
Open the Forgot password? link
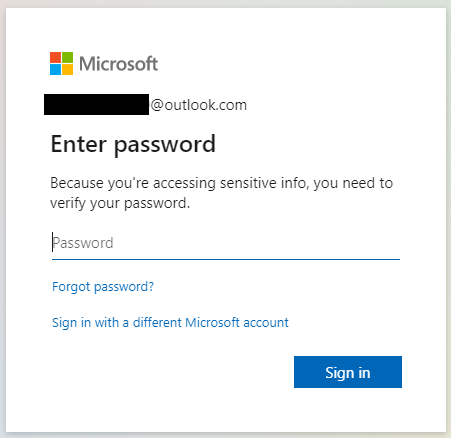(103, 287)
